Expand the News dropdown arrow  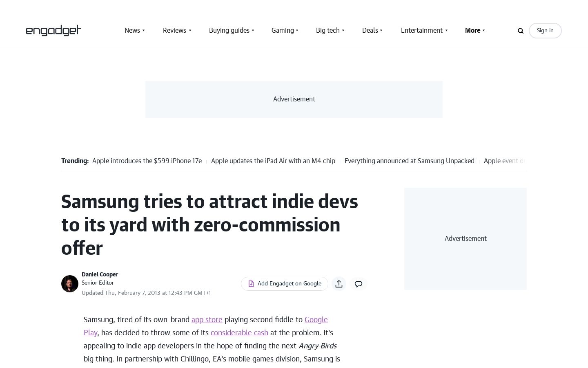point(144,31)
